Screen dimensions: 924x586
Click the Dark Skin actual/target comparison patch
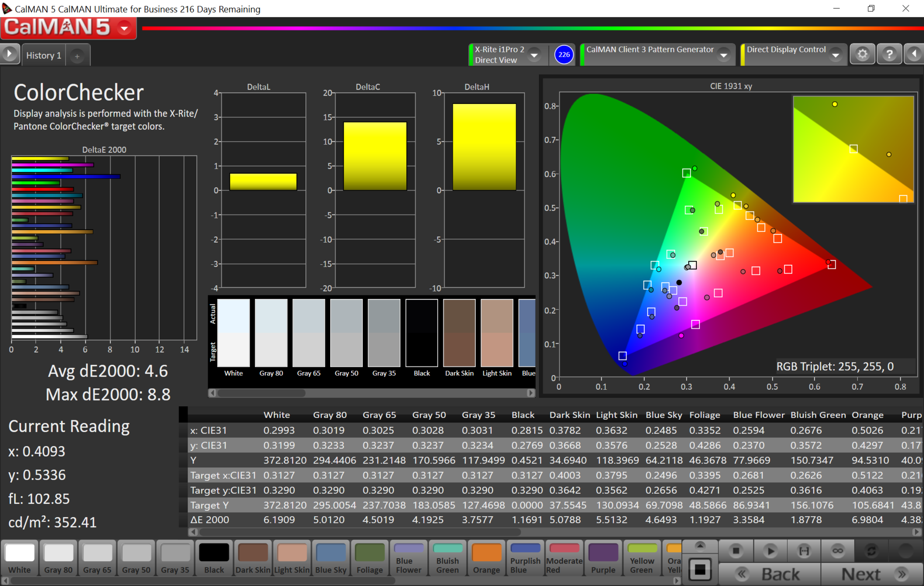[459, 333]
